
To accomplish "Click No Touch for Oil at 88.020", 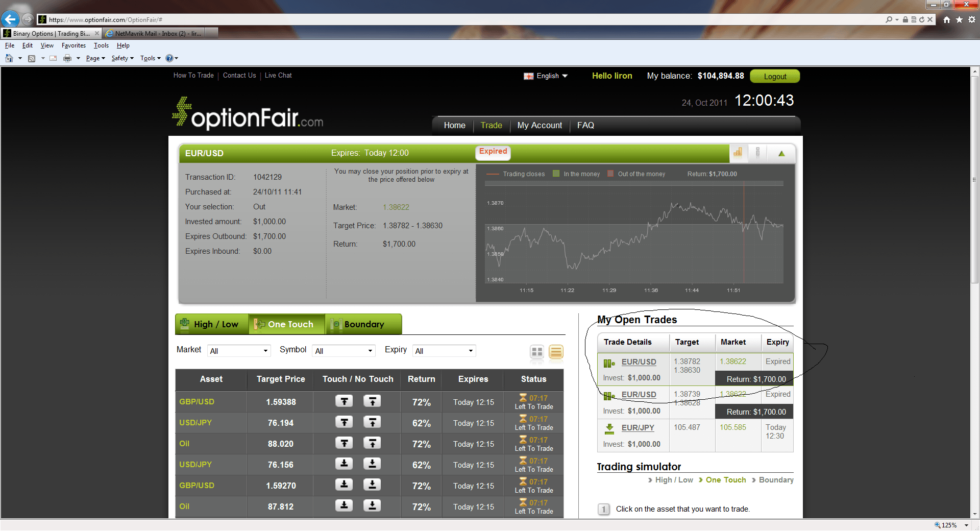I will [x=372, y=443].
